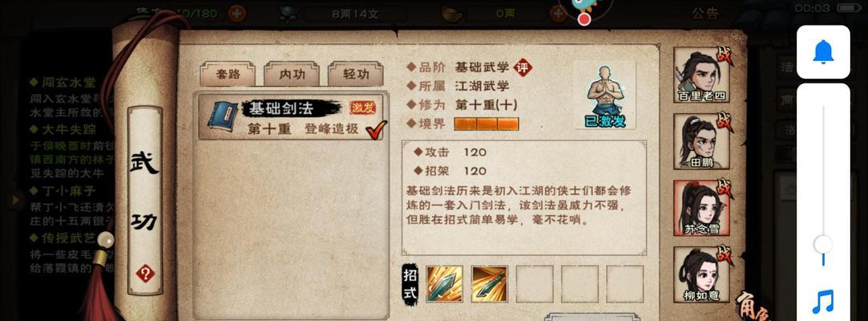Tap the notification bell icon
The image size is (868, 321).
coord(823,52)
